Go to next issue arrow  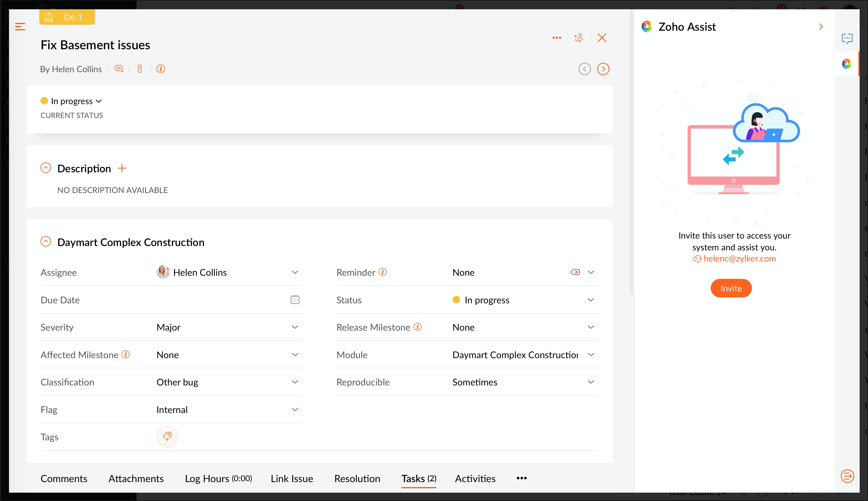coord(603,69)
